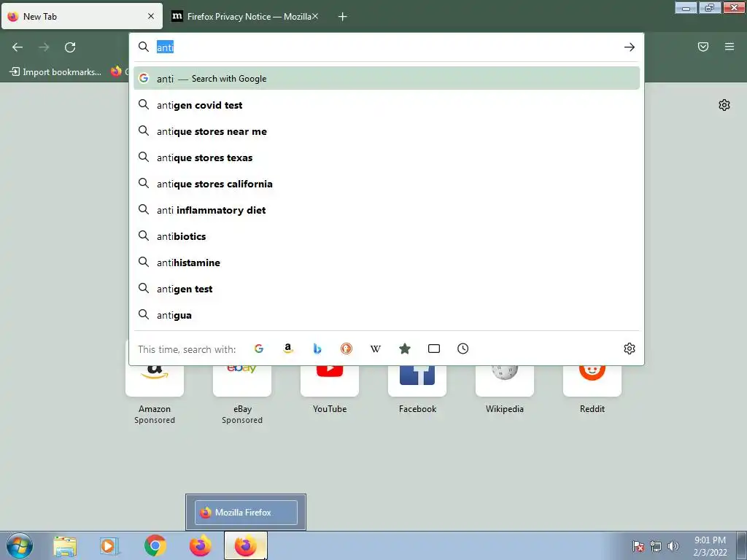Search this time with DuckDuckGo icon
Image resolution: width=747 pixels, height=560 pixels.
coord(347,349)
